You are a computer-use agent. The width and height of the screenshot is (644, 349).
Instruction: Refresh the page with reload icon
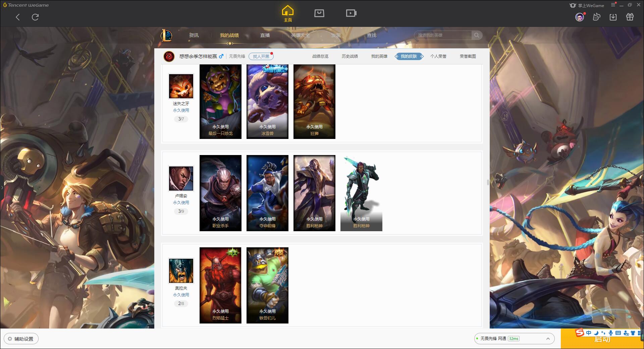coord(35,17)
